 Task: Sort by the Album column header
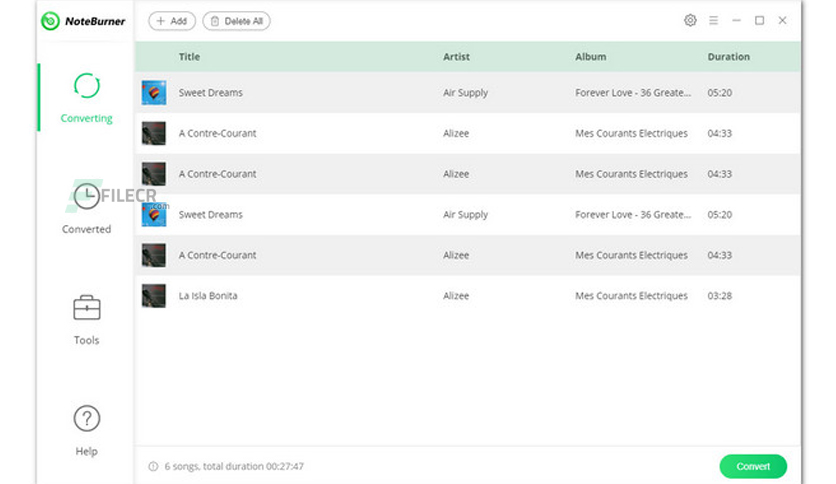pyautogui.click(x=591, y=57)
